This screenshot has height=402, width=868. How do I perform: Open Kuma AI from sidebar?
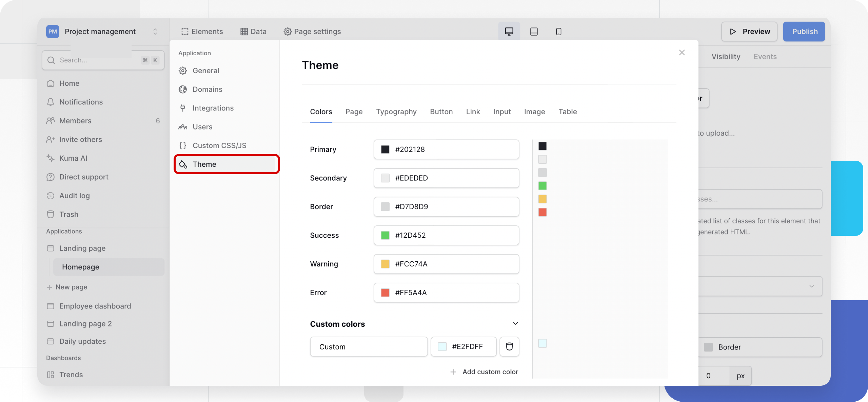pos(73,158)
